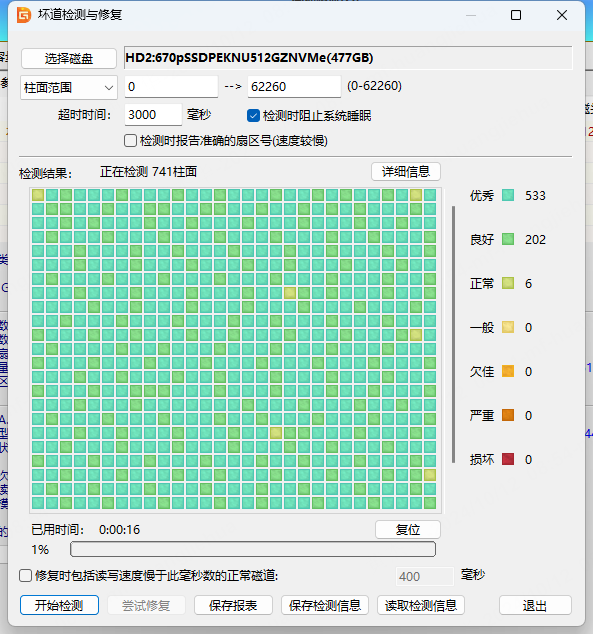Maximize the 坏道检测与修复 window
Screen dimensions: 593x634
point(516,15)
